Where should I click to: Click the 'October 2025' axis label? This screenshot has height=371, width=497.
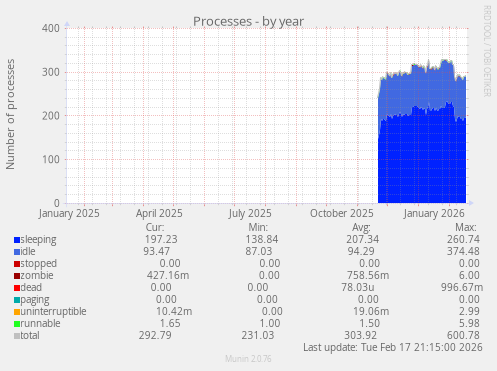coord(342,213)
